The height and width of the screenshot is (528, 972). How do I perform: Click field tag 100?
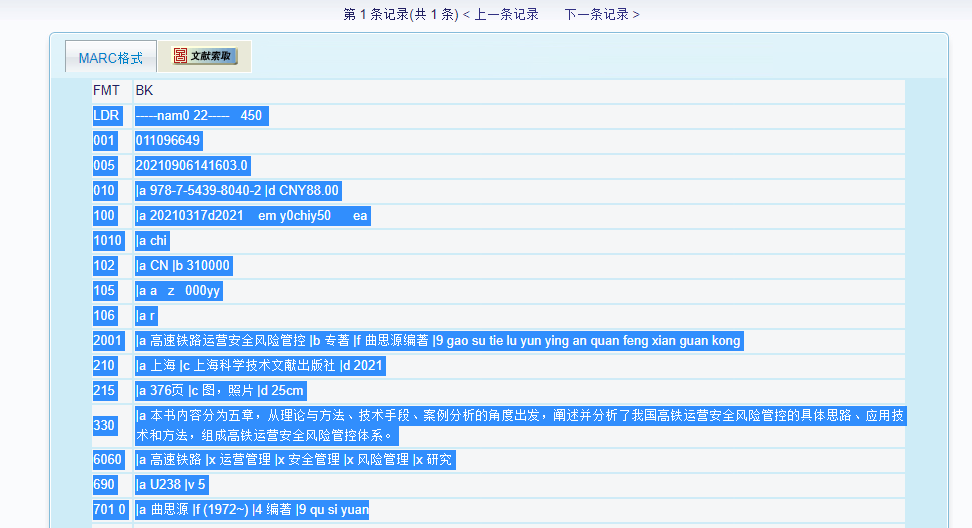pyautogui.click(x=104, y=216)
